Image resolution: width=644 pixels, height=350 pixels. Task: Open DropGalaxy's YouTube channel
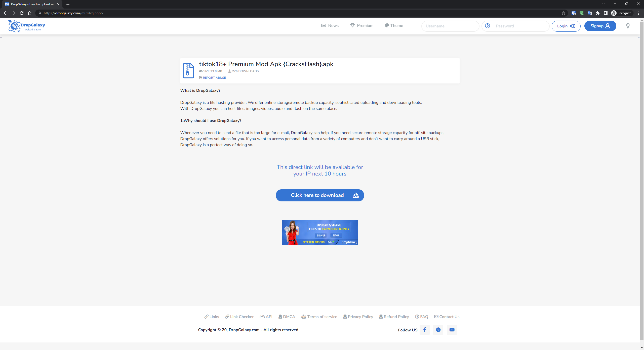point(452,330)
